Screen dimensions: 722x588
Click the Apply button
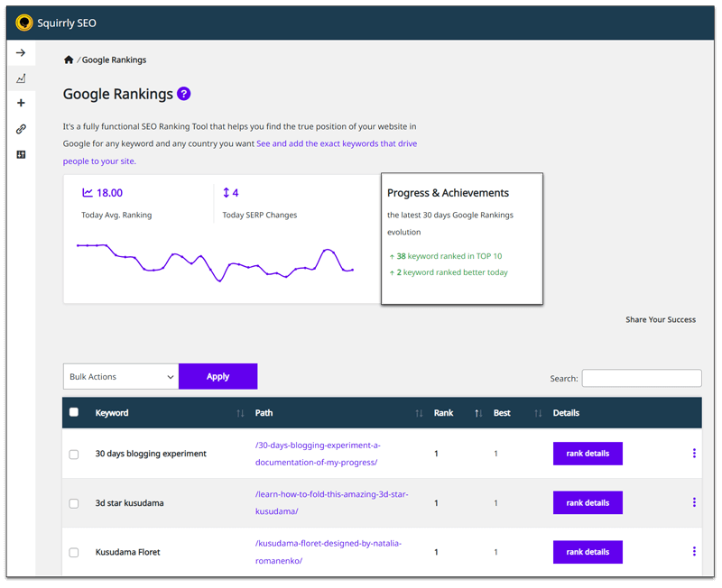tap(218, 376)
